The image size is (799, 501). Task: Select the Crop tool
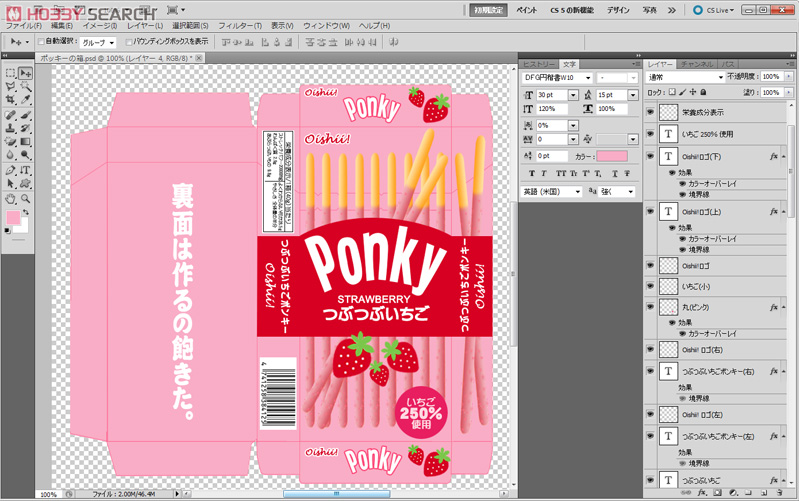click(10, 100)
